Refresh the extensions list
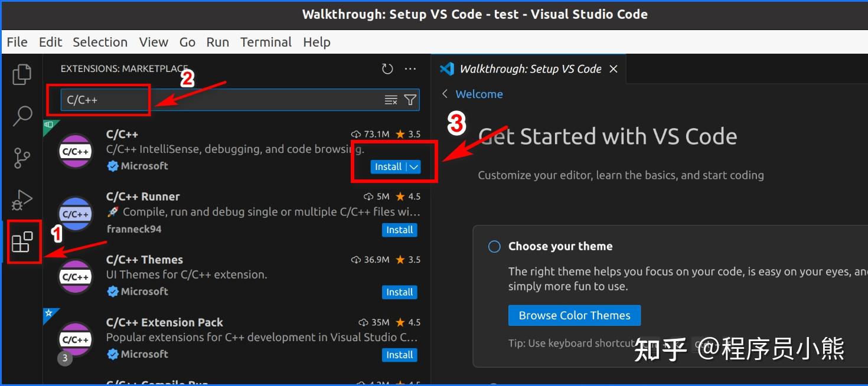 (x=387, y=68)
